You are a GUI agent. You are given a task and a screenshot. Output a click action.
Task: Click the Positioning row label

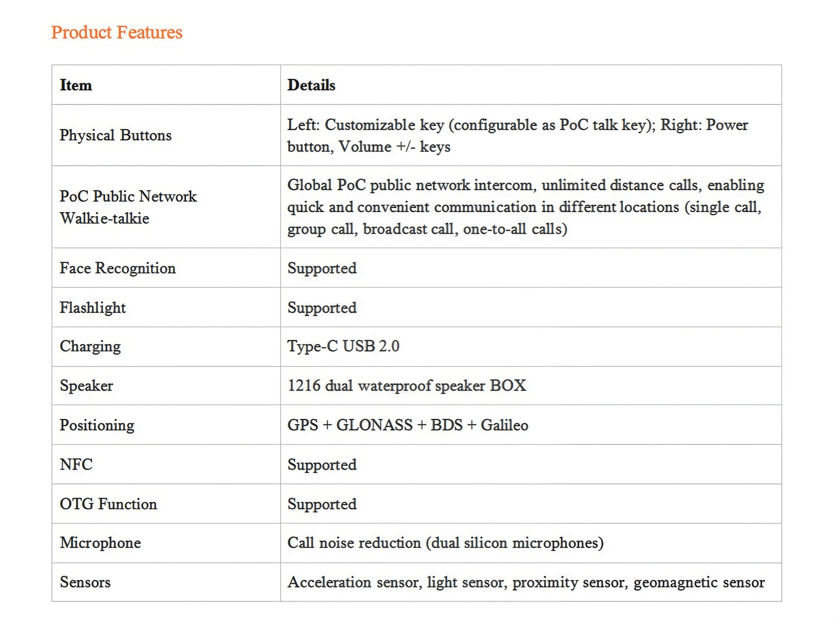pyautogui.click(x=97, y=425)
